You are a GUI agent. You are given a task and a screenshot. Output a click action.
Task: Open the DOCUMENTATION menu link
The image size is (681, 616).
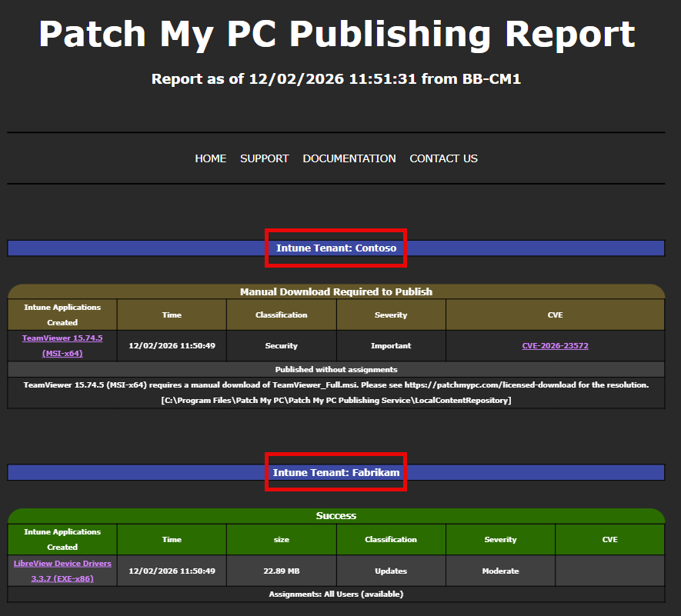click(x=349, y=158)
